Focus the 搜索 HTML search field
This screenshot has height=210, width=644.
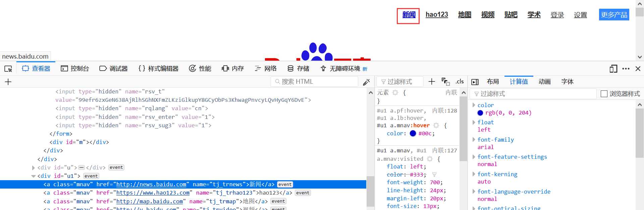(x=315, y=82)
